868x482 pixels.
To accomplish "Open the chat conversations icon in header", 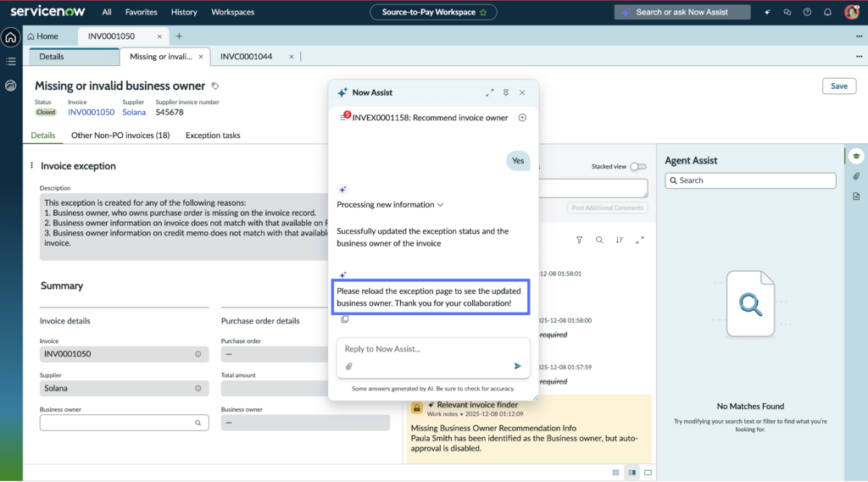I will 787,12.
